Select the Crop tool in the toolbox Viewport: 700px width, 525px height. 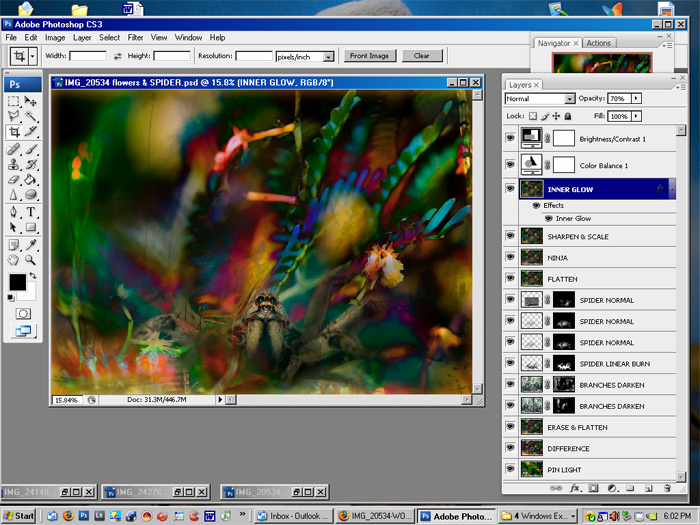13,132
